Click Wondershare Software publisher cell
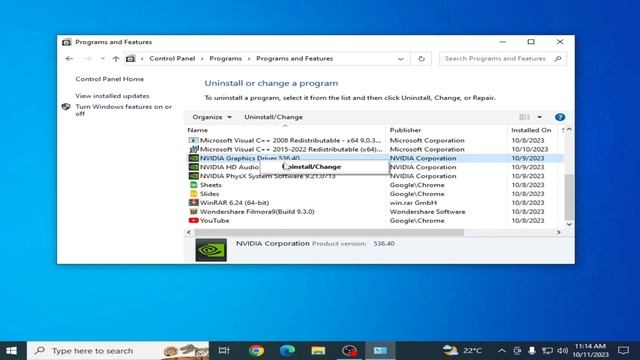 427,212
